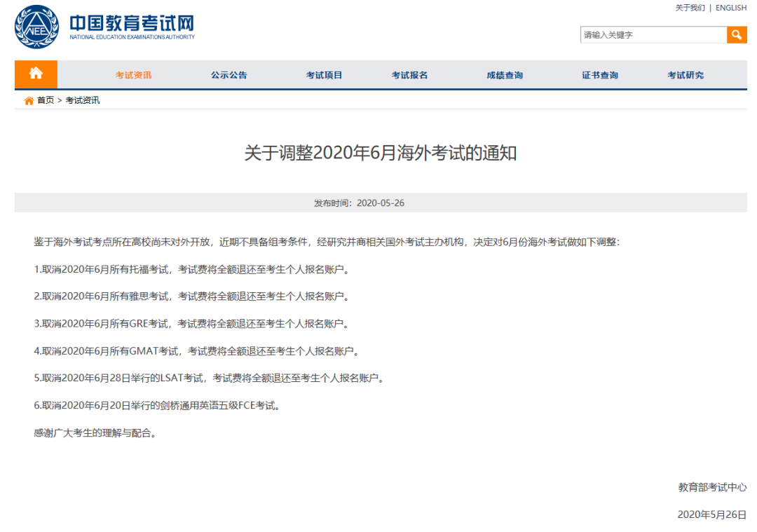Select 考试项目 in the navigation bar
757x532 pixels.
tap(324, 75)
